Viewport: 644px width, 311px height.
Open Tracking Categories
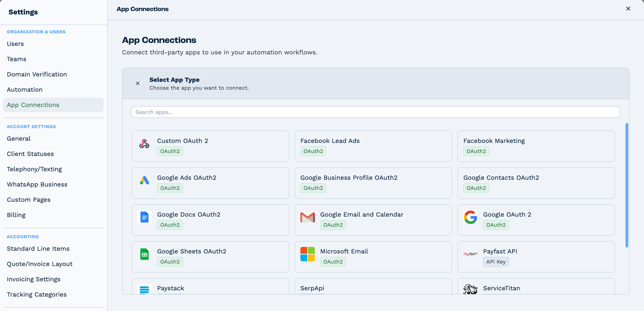click(x=37, y=295)
